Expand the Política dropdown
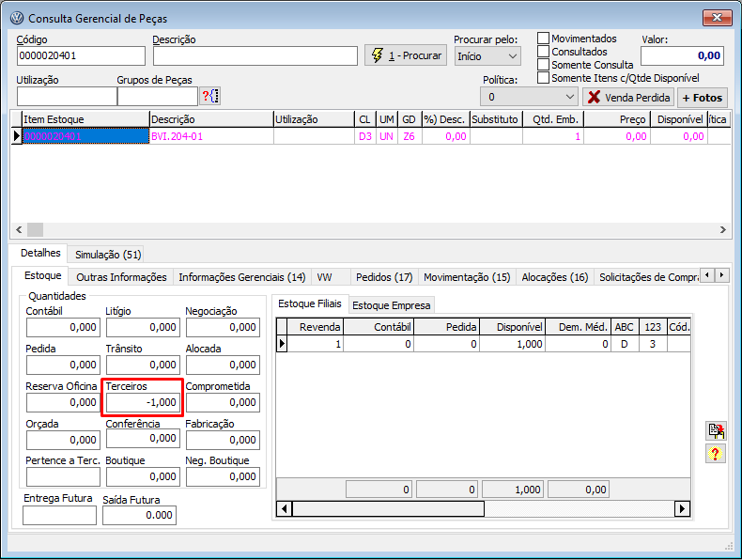742x560 pixels. pyautogui.click(x=570, y=97)
